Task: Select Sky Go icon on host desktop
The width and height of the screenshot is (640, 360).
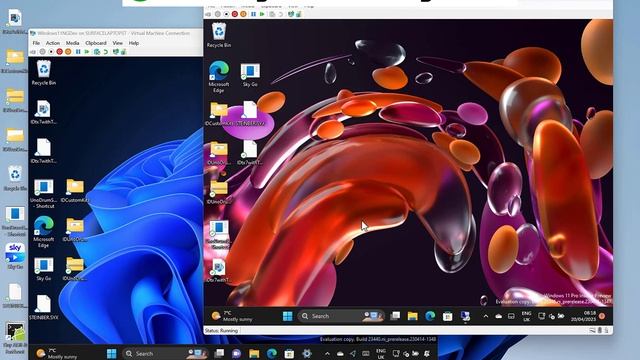Action: pos(15,256)
